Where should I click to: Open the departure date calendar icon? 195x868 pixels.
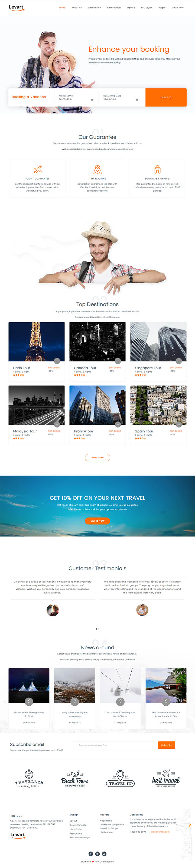[136, 100]
